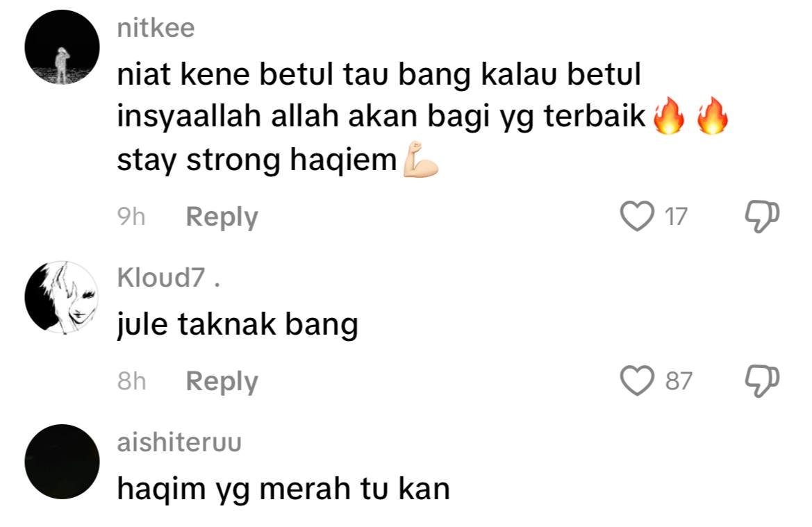This screenshot has width=812, height=527.
Task: Visit the aishiteruu username link
Action: point(179,442)
